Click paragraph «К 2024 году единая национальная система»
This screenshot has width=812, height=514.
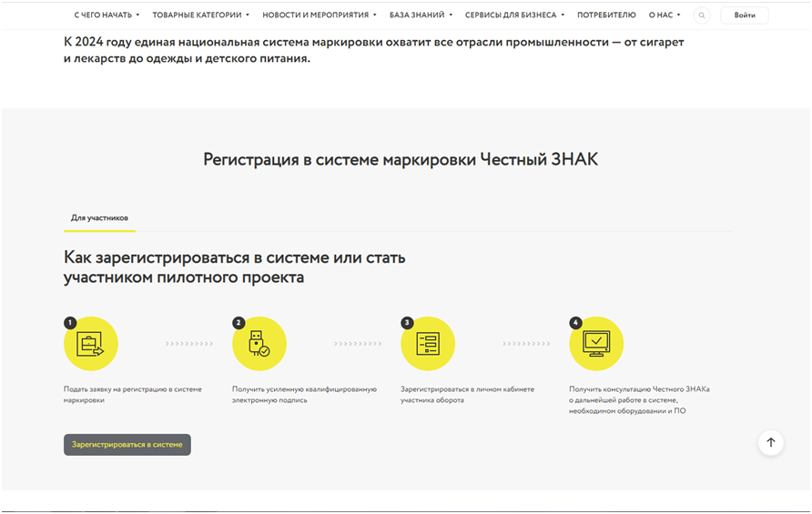click(374, 50)
